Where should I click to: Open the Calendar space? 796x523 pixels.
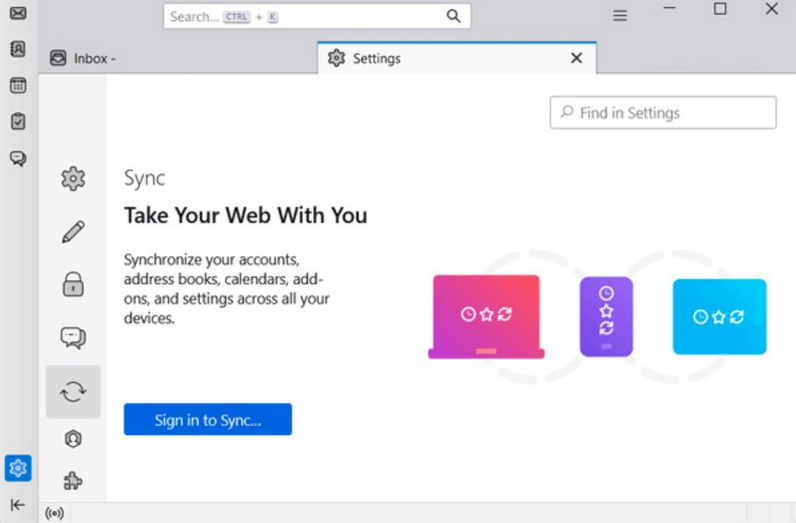coord(18,85)
